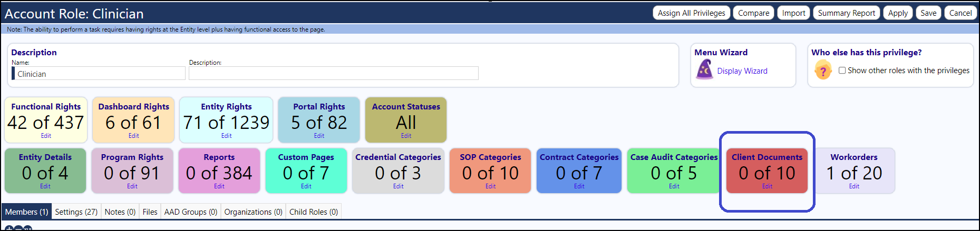Edit Dashboard Rights 6 of 61

[x=133, y=136]
